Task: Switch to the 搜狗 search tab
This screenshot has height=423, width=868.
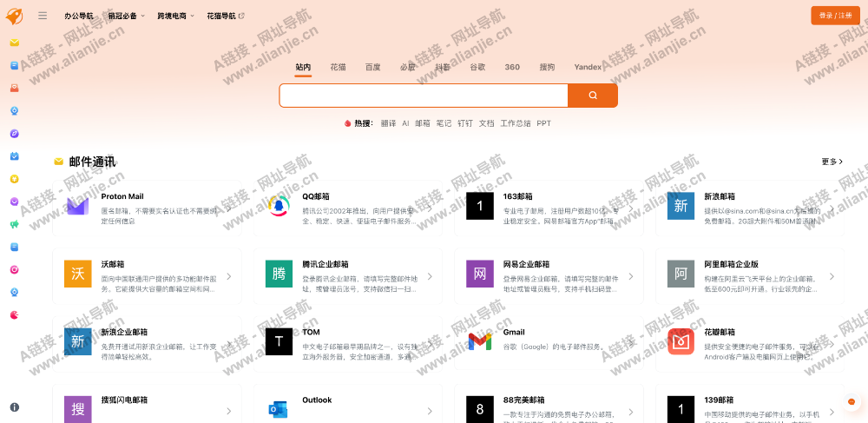Action: point(547,67)
